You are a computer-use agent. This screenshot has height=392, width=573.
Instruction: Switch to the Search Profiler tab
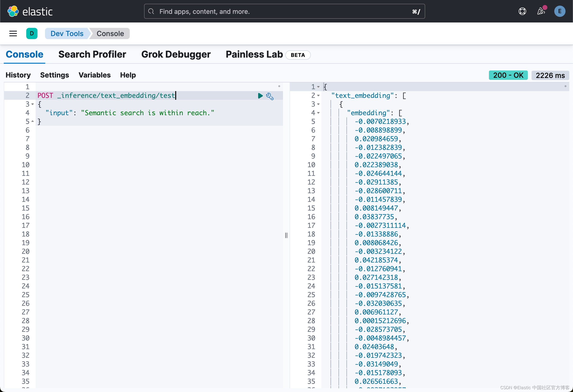[x=92, y=54]
